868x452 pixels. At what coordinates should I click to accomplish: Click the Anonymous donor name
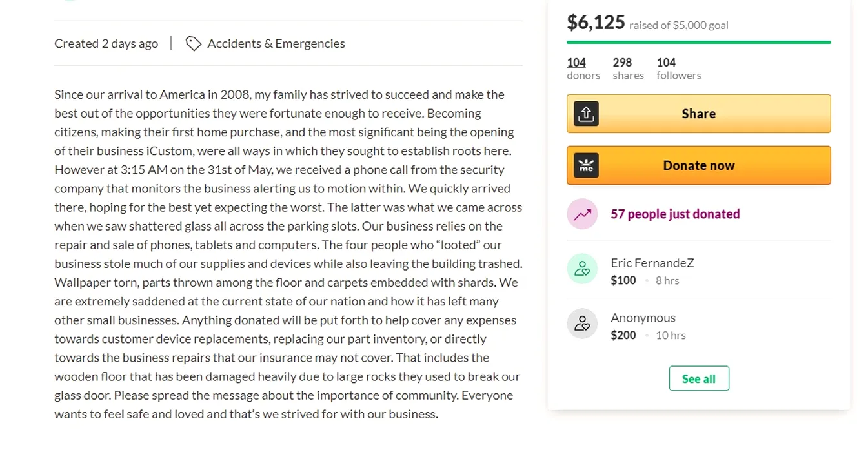pyautogui.click(x=643, y=318)
